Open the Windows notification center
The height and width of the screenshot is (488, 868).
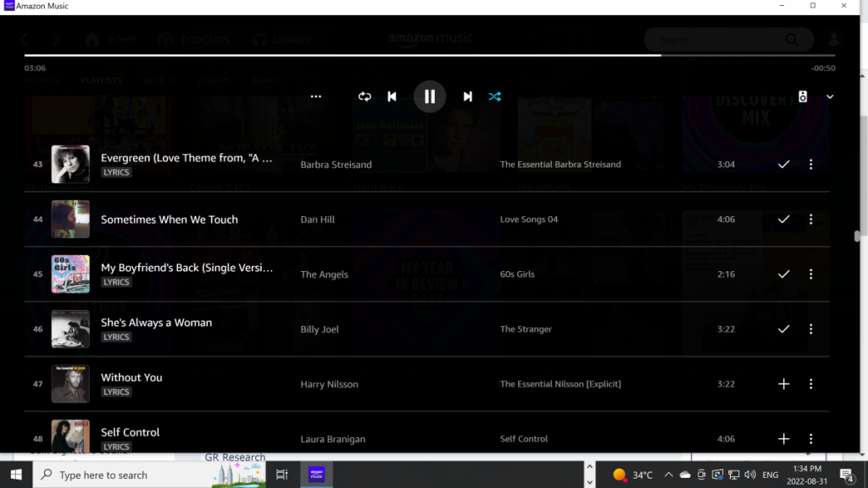(x=847, y=474)
